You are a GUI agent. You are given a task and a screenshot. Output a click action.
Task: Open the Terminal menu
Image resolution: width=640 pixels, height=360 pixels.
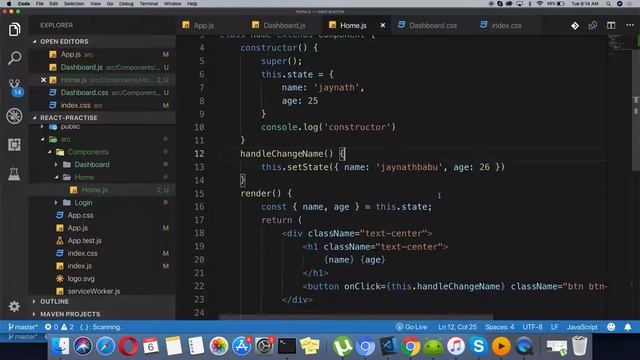click(x=149, y=4)
